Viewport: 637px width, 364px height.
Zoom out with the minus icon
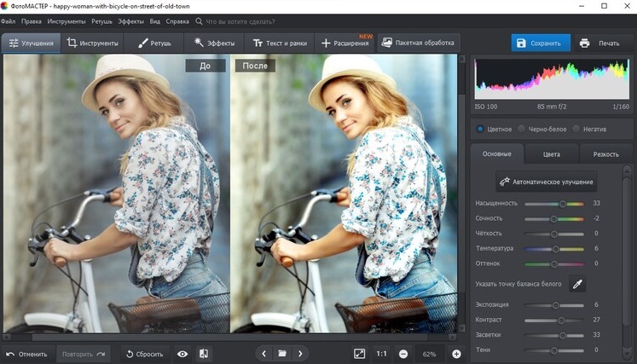[402, 354]
